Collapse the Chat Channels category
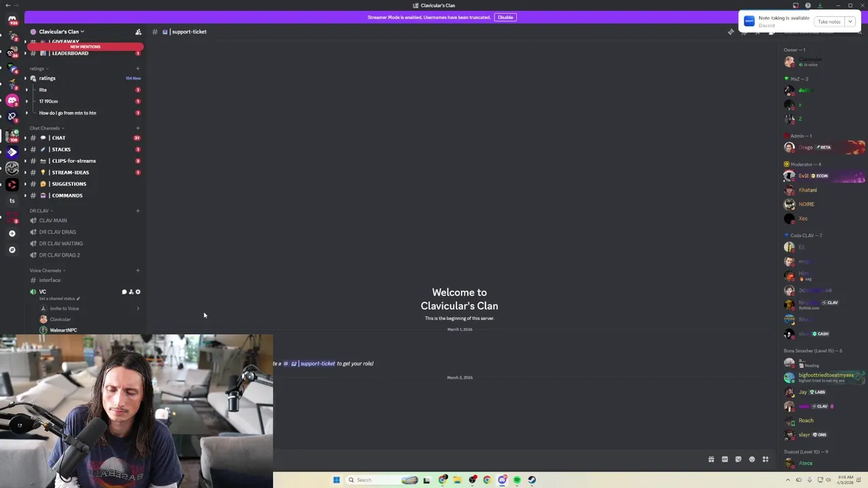 click(x=47, y=128)
